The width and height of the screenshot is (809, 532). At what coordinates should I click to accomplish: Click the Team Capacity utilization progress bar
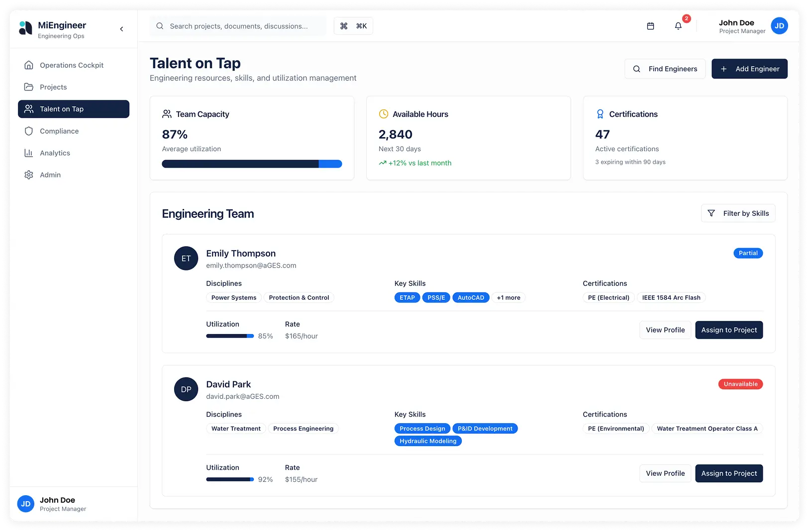[x=252, y=164]
